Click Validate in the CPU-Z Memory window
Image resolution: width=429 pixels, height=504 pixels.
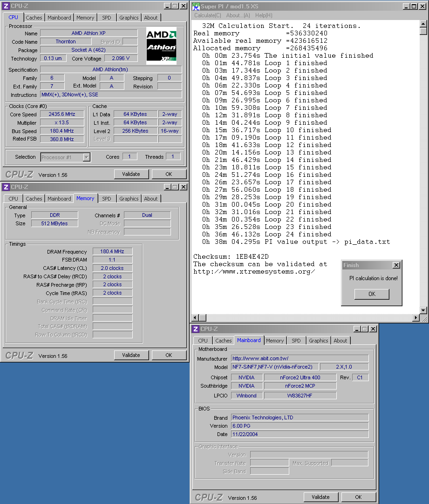point(131,355)
